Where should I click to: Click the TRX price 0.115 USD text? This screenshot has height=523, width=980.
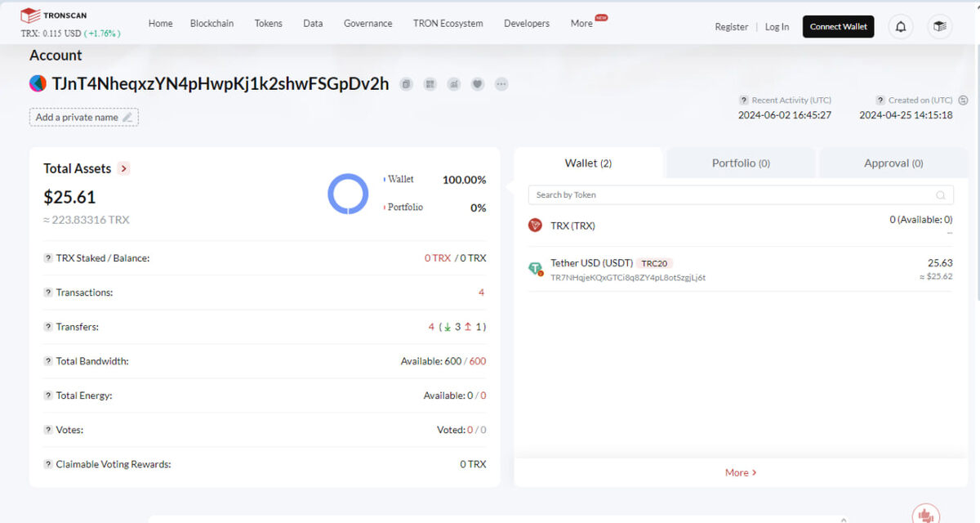click(x=51, y=34)
